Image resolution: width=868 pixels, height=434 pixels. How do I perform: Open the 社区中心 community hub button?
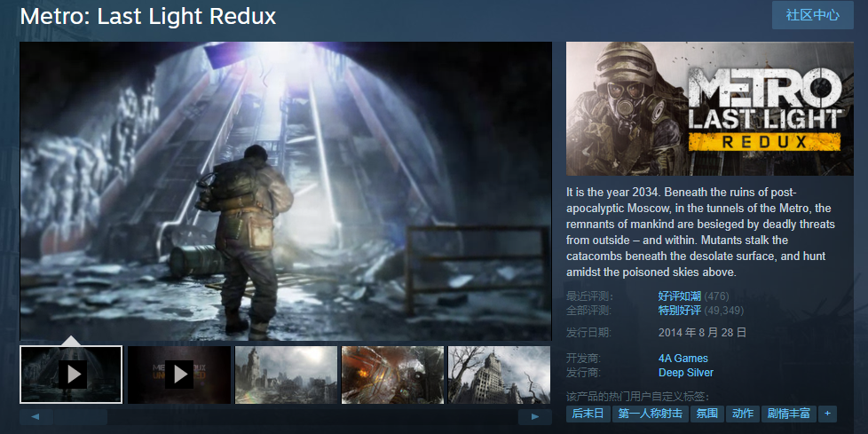coord(812,15)
